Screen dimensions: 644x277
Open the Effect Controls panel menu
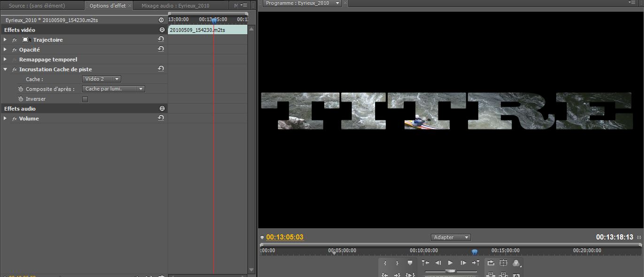pyautogui.click(x=244, y=5)
